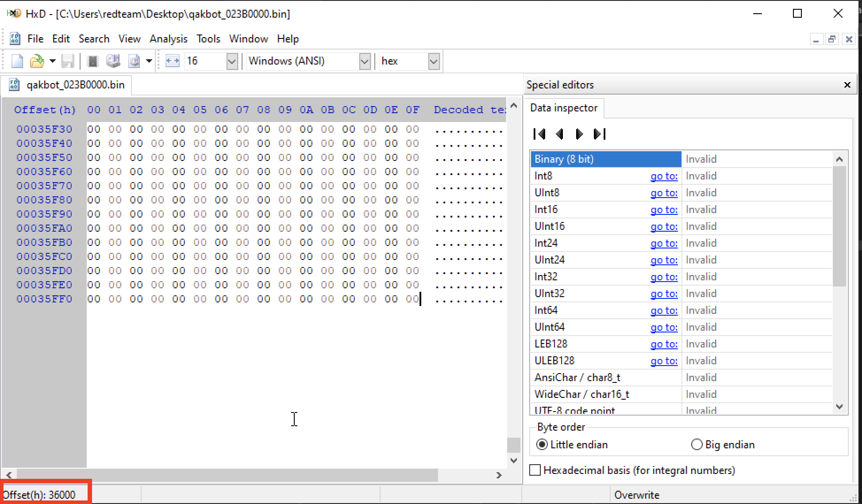Viewport: 862px width, 504px height.
Task: Expand the disk image dropdown arrow
Action: 149,61
